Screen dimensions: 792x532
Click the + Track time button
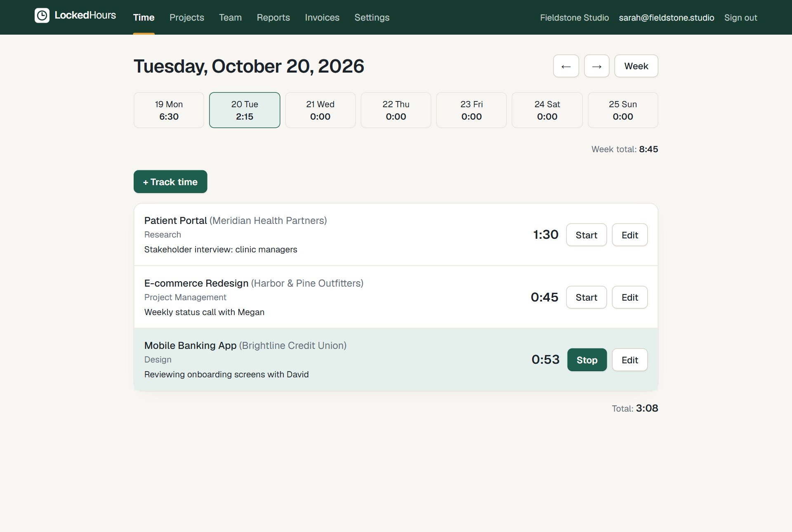pos(170,181)
